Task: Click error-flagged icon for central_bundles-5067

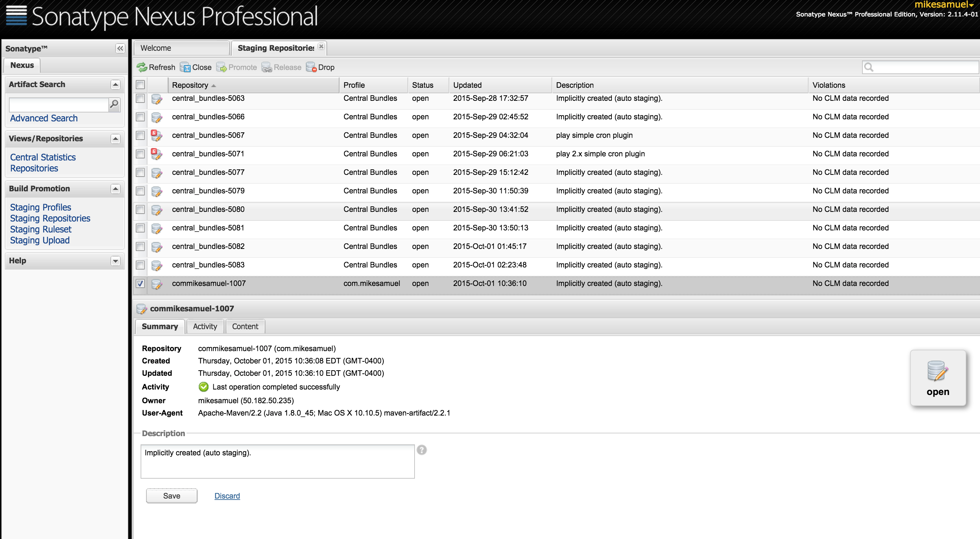Action: point(156,135)
